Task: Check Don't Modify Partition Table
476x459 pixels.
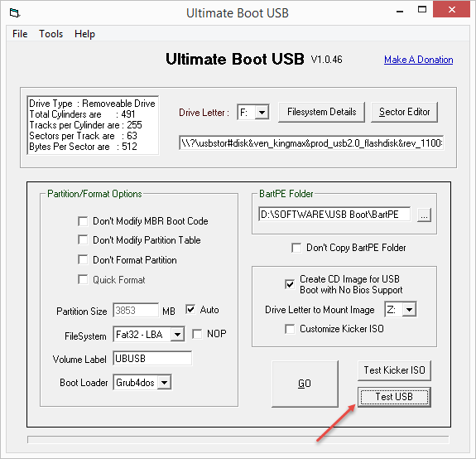Action: click(83, 240)
